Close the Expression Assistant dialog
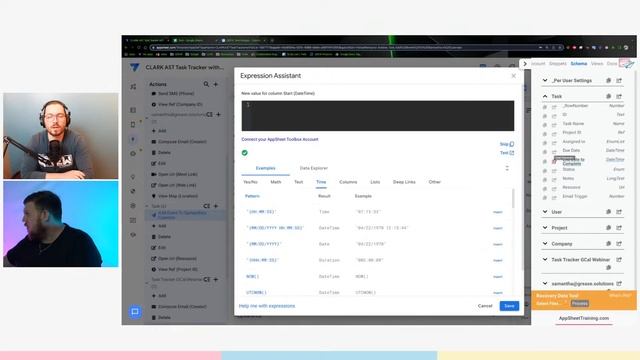 [x=513, y=76]
